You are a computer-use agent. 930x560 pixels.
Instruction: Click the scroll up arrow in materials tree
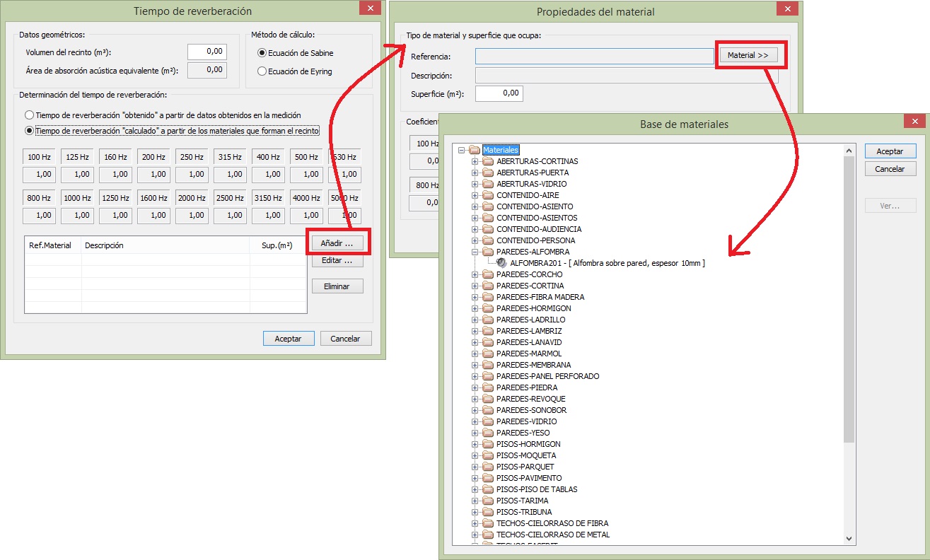(849, 151)
